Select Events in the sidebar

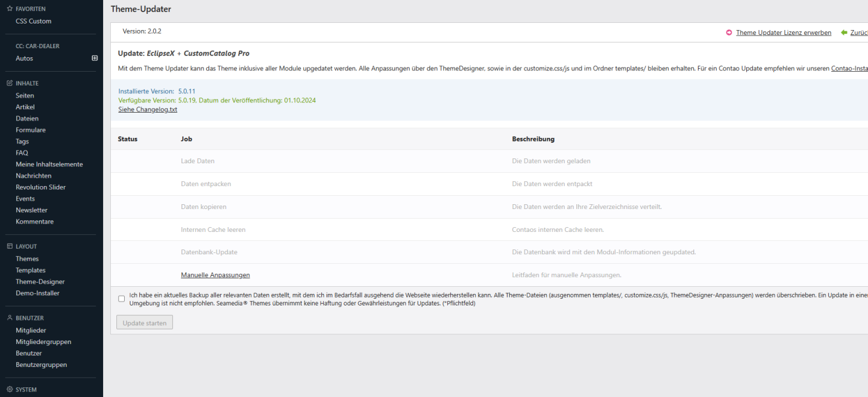pyautogui.click(x=25, y=199)
